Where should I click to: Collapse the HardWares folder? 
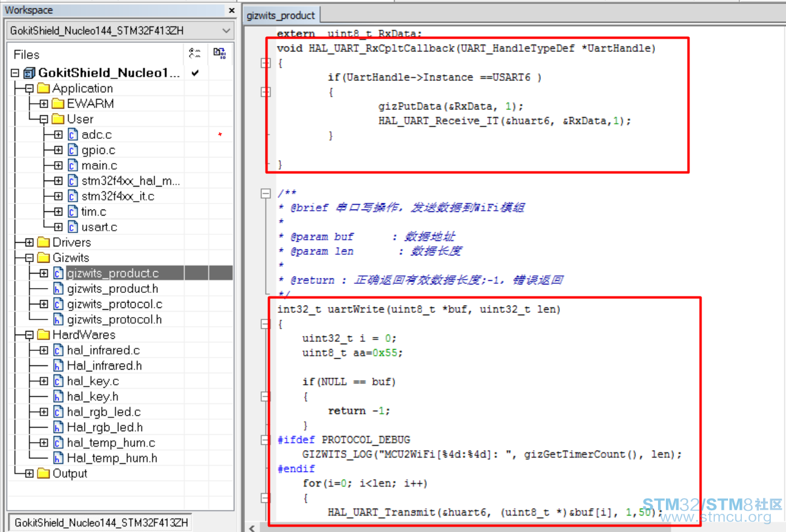(29, 335)
